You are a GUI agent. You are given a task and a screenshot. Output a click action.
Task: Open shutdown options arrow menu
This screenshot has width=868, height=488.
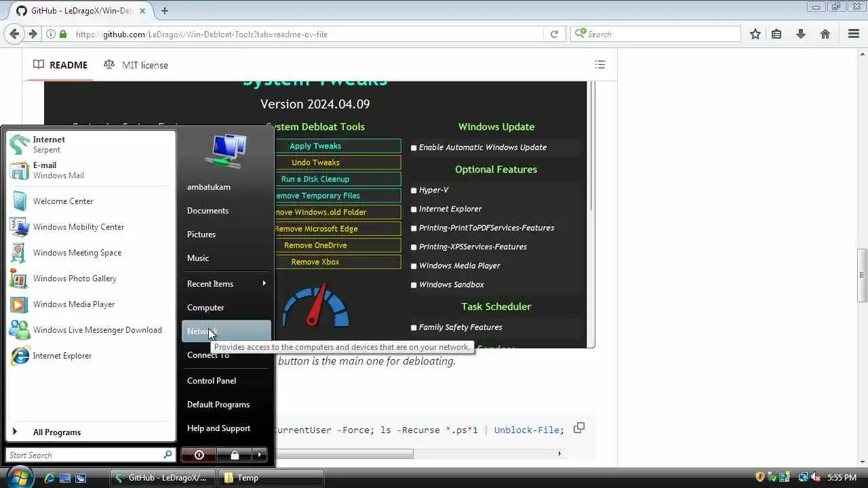tap(260, 455)
